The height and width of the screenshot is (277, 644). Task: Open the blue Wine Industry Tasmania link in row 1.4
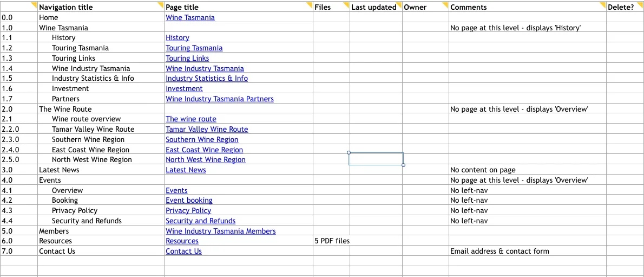point(205,68)
